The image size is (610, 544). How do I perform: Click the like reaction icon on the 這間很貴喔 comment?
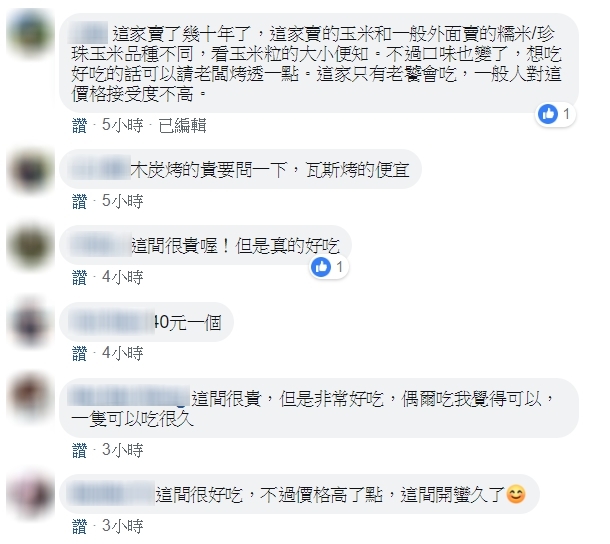pyautogui.click(x=321, y=267)
